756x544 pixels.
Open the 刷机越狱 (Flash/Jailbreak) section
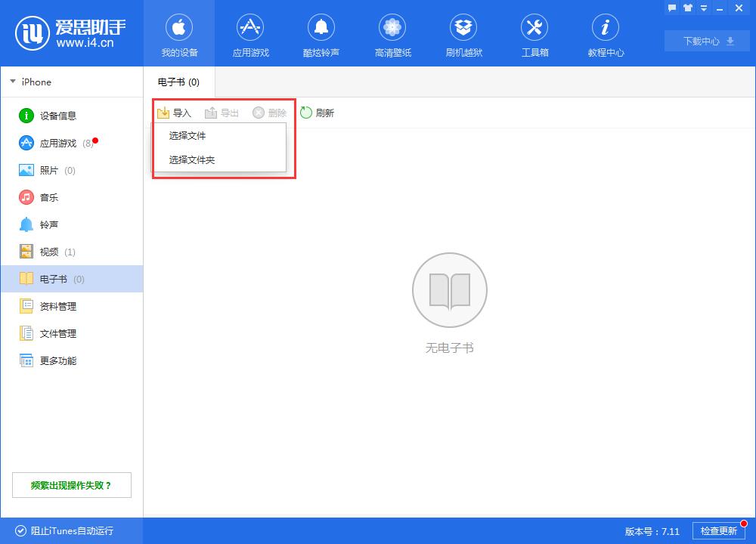coord(463,34)
